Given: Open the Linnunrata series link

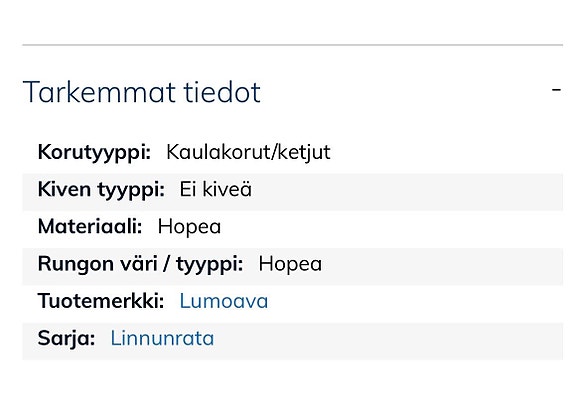Looking at the screenshot, I should click(x=162, y=338).
